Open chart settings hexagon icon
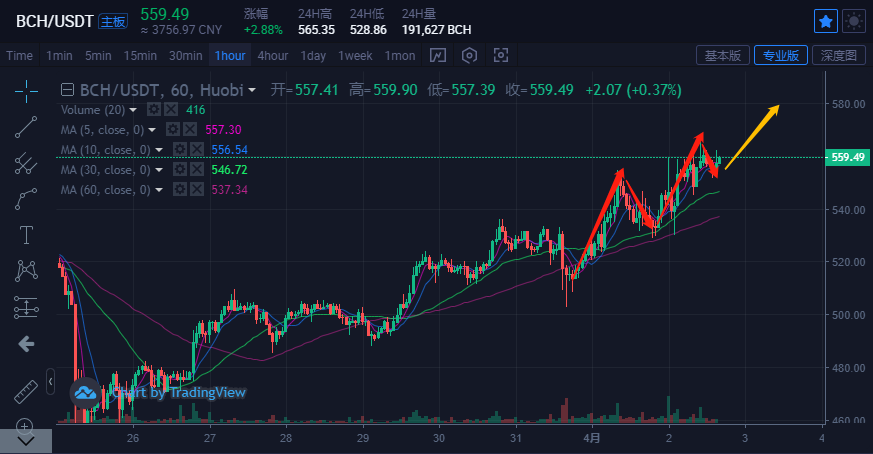The width and height of the screenshot is (873, 454). (469, 55)
